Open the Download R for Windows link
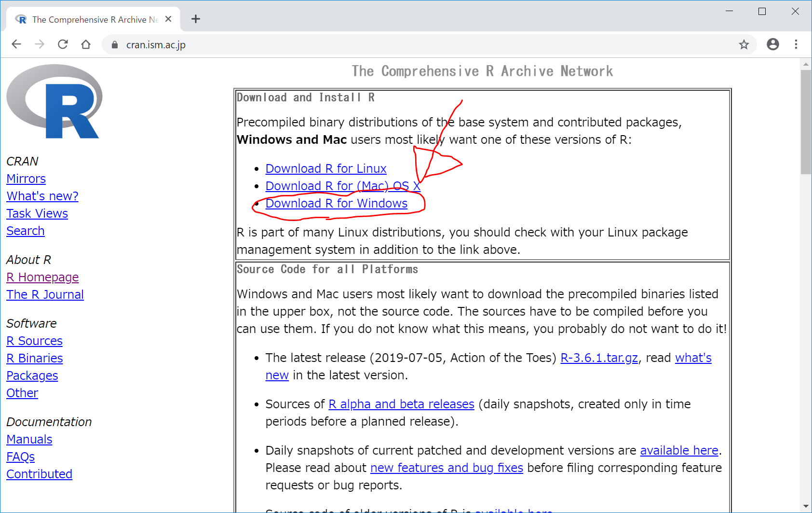Screen dimensions: 812x513 pyautogui.click(x=337, y=203)
